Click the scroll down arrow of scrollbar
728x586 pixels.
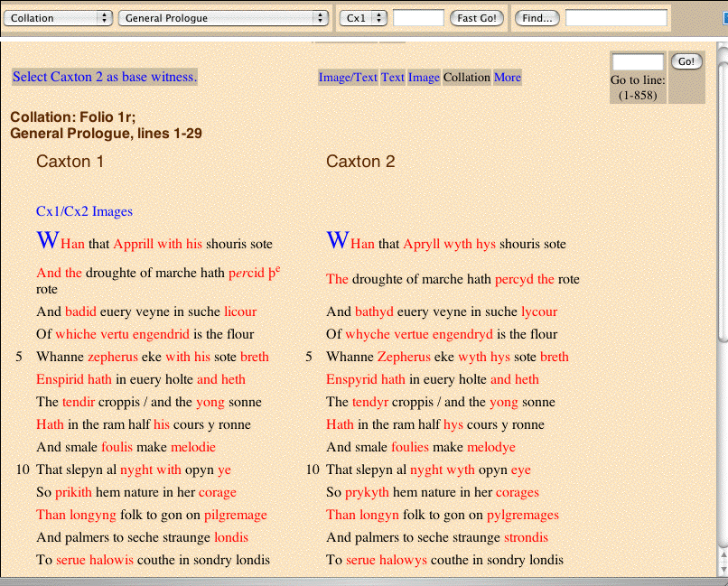[x=723, y=569]
